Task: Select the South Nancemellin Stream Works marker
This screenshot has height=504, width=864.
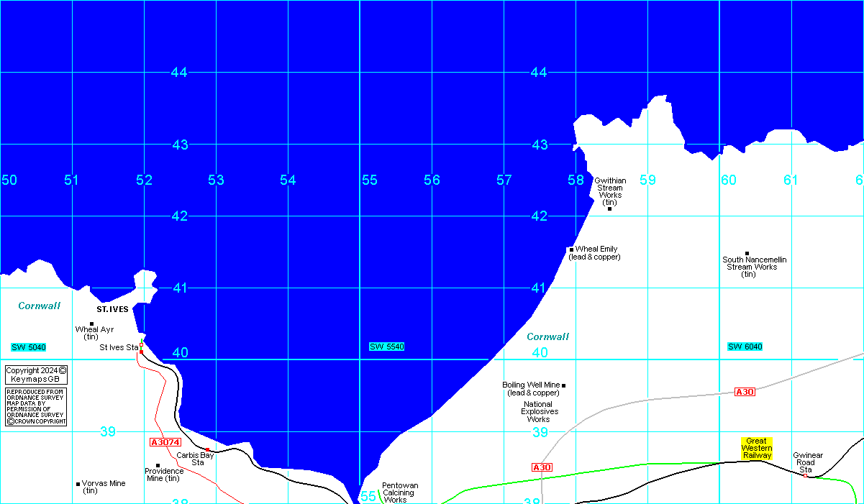Action: tap(747, 253)
